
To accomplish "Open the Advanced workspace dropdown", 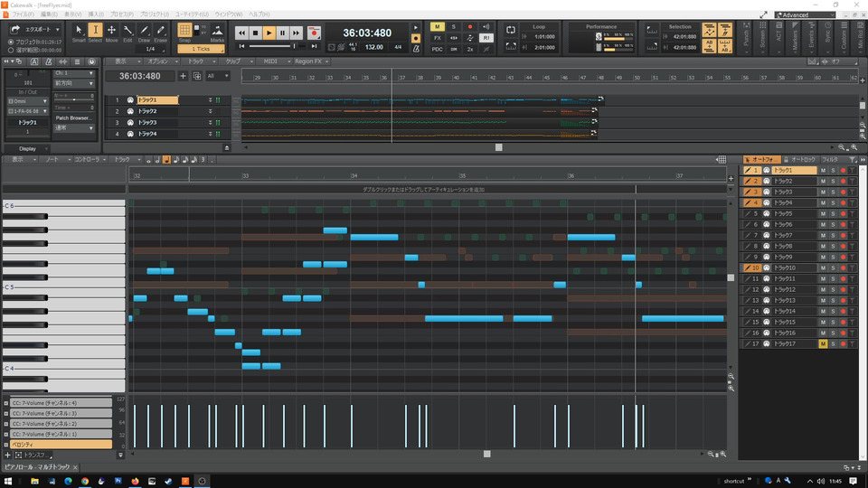I will (x=805, y=15).
